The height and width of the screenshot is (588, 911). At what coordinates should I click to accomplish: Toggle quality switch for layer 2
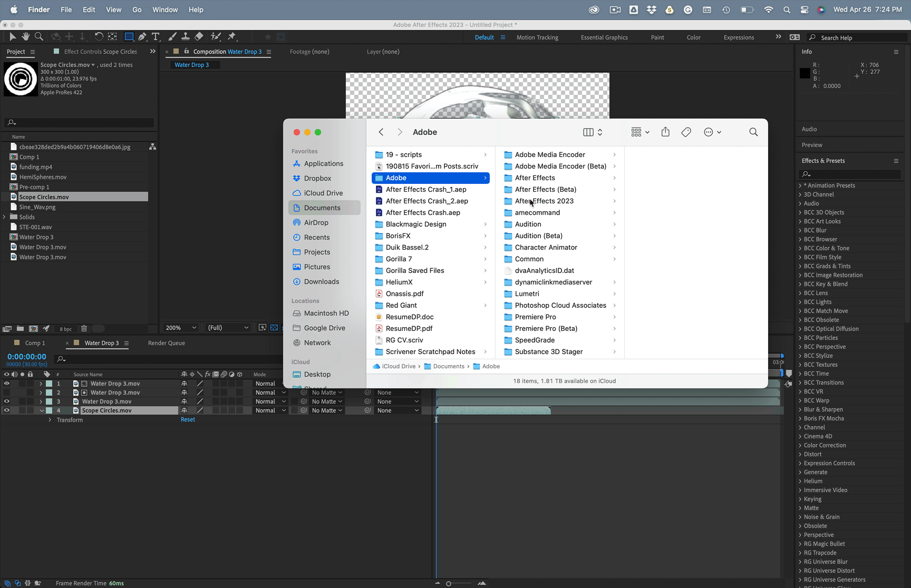coord(200,393)
